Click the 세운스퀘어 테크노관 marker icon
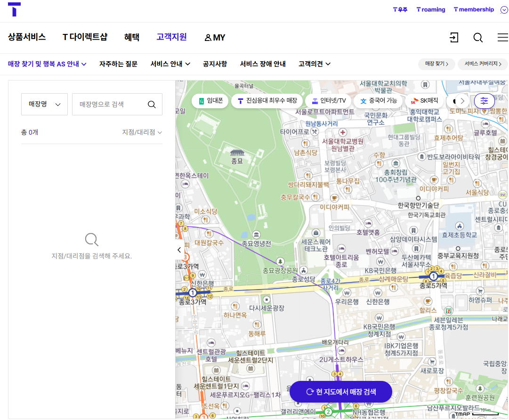This screenshot has height=420, width=509. 316,233
